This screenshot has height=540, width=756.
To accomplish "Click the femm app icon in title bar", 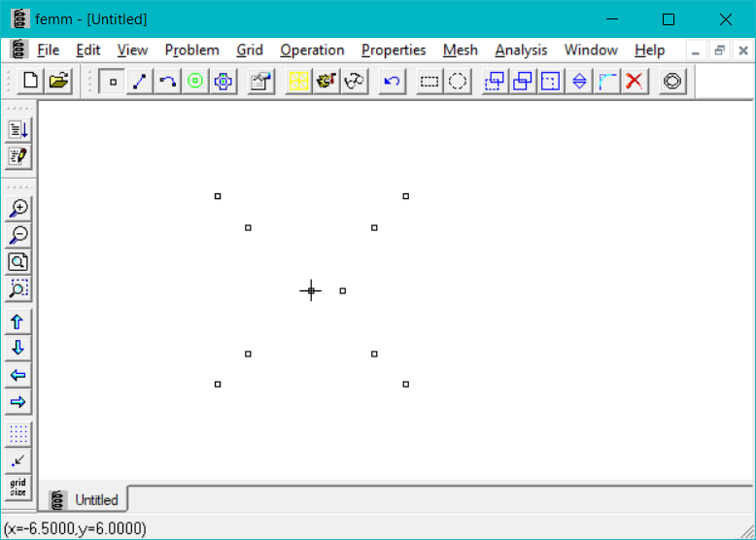I will (x=19, y=19).
